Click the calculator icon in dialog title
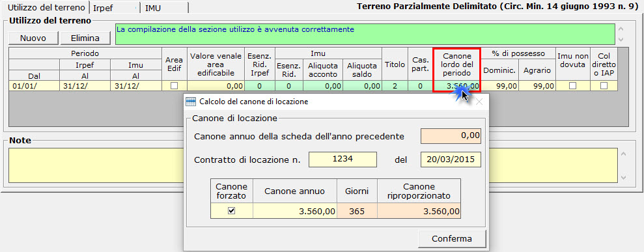The height and width of the screenshot is (252, 644). pos(191,102)
